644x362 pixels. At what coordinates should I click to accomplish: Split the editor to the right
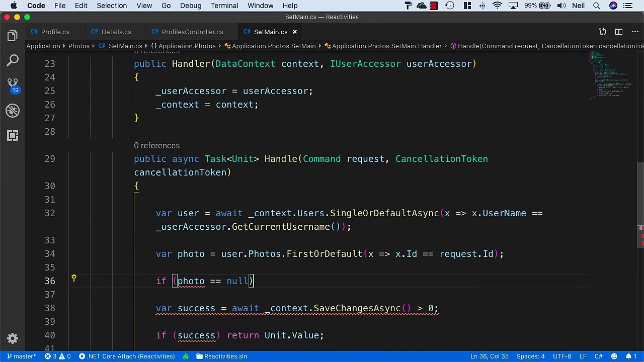[618, 32]
